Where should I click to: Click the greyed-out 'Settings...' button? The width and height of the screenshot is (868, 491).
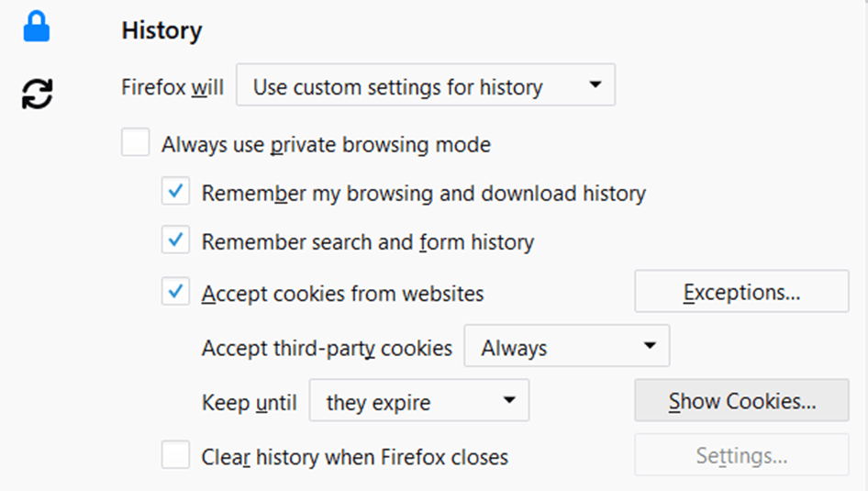(741, 455)
